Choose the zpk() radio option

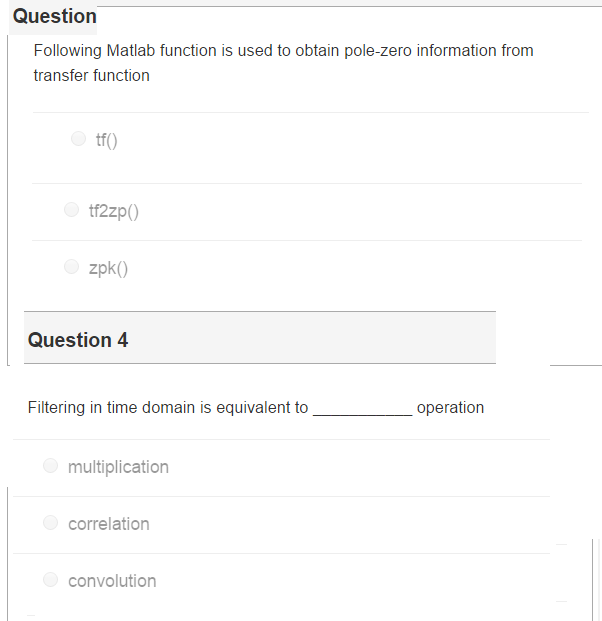coord(71,267)
